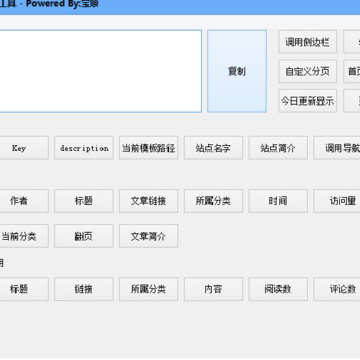Screen dimensions: 360x360
Task: Click the 时间 button
Action: 278,201
